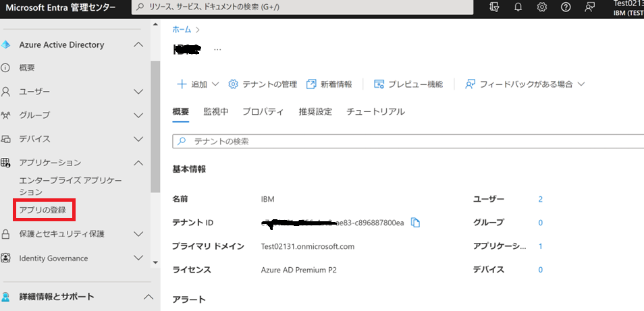Image resolution: width=644 pixels, height=311 pixels.
Task: Click the テナントの管理 gear icon
Action: click(233, 84)
